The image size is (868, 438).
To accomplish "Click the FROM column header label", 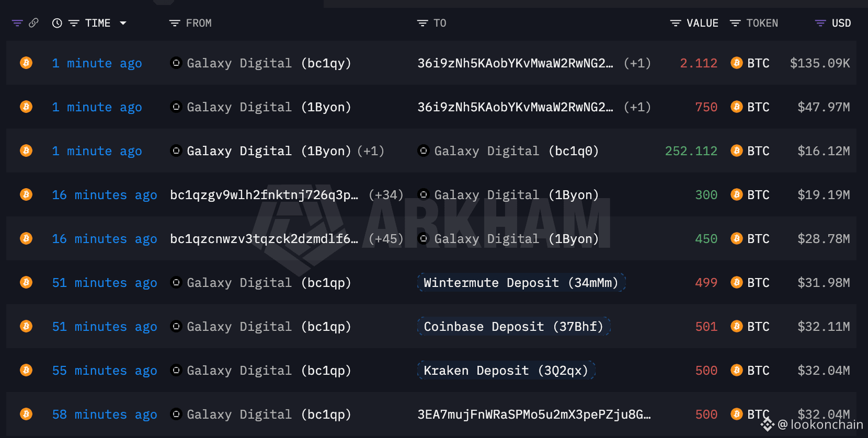I will point(199,23).
